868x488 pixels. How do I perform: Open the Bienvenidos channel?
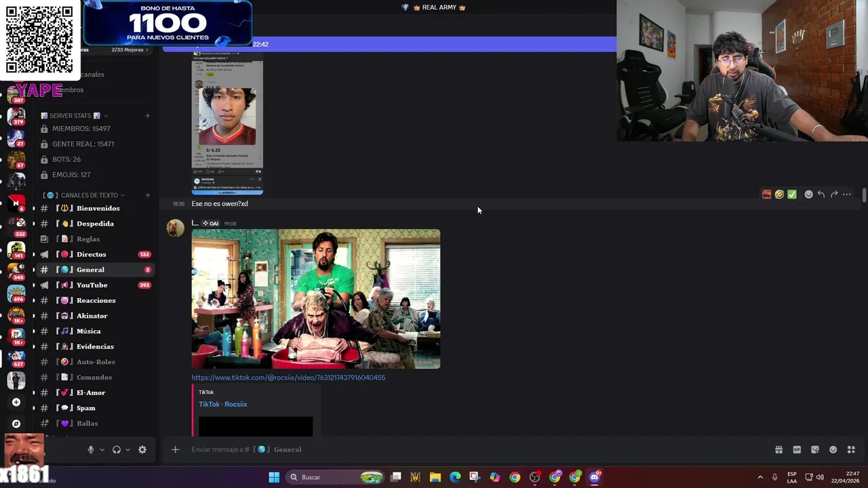[95, 208]
